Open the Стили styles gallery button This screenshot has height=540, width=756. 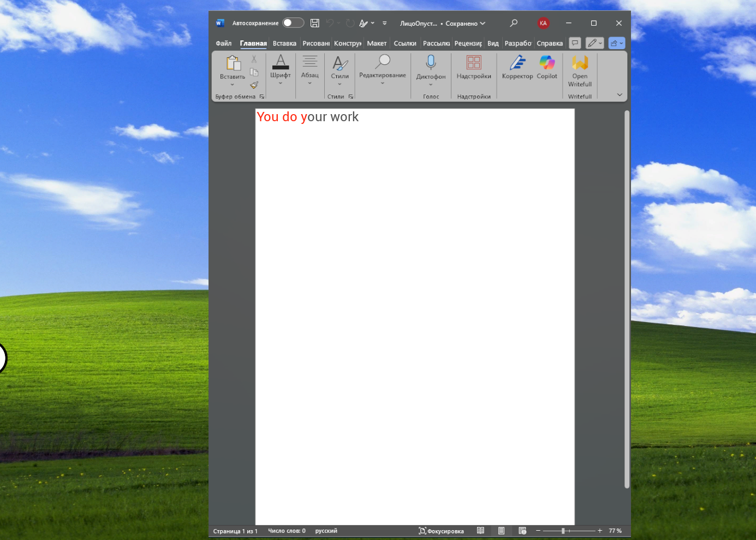tap(340, 70)
